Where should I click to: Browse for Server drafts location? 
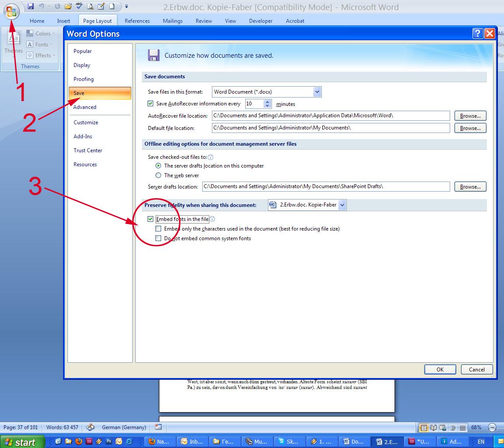(x=470, y=186)
